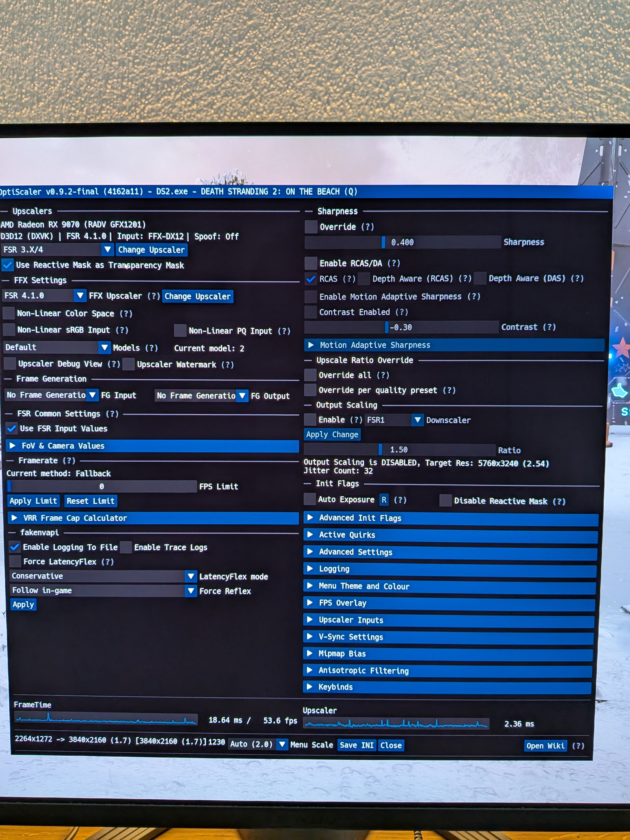The height and width of the screenshot is (840, 630).
Task: Check the Auto Exposure init flag
Action: click(x=310, y=499)
